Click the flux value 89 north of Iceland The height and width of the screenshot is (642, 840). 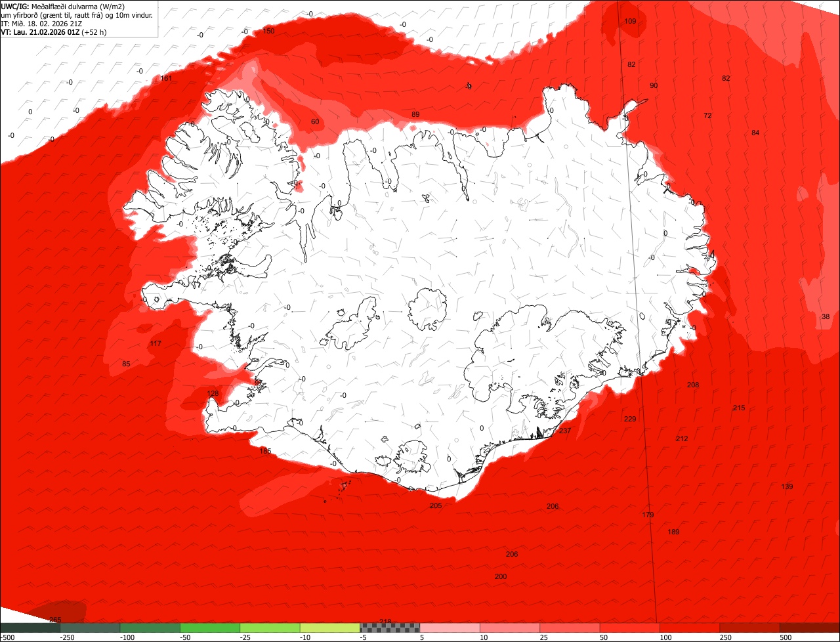tap(415, 114)
